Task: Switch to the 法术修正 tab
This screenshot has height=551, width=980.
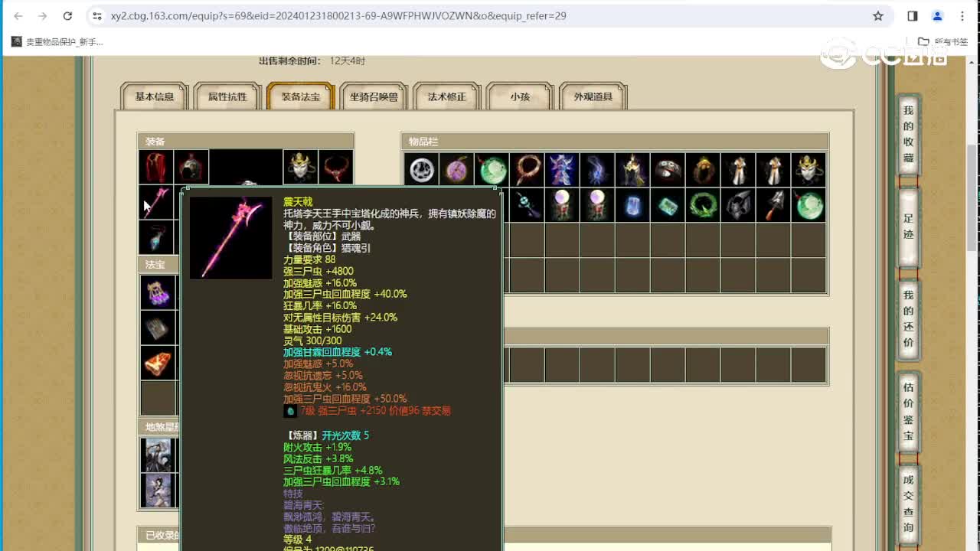Action: (x=446, y=96)
